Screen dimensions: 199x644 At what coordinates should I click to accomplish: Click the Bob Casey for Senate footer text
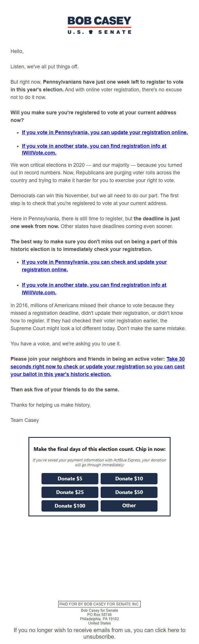click(x=99, y=610)
